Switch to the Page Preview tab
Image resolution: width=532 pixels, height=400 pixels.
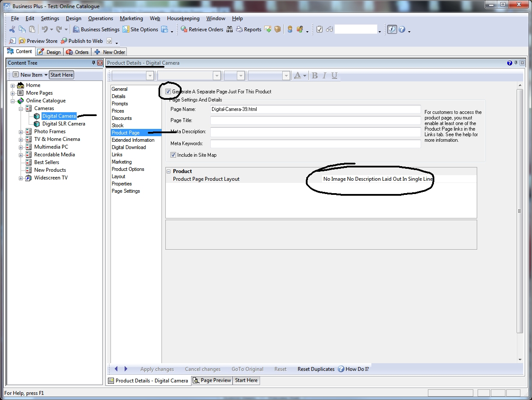pyautogui.click(x=212, y=380)
